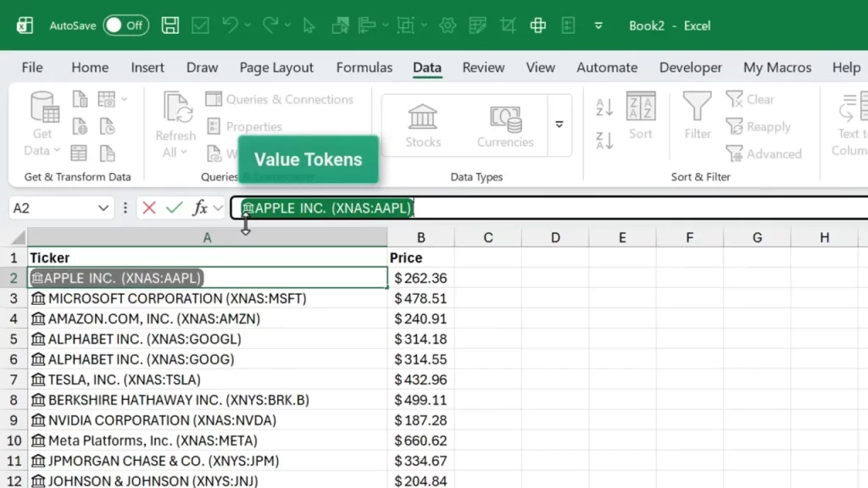Select the Stocks data type
The height and width of the screenshot is (488, 868).
click(422, 123)
